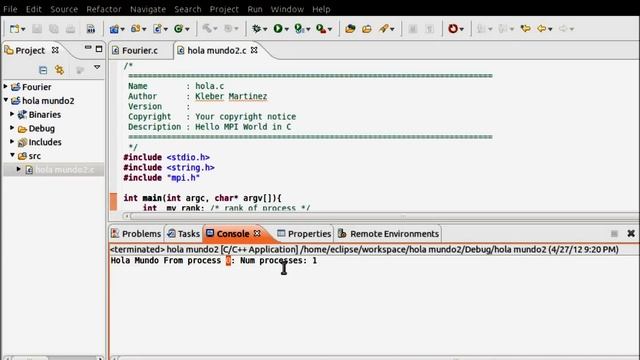The width and height of the screenshot is (640, 360).
Task: Expand the Fourier project node
Action: coord(5,86)
